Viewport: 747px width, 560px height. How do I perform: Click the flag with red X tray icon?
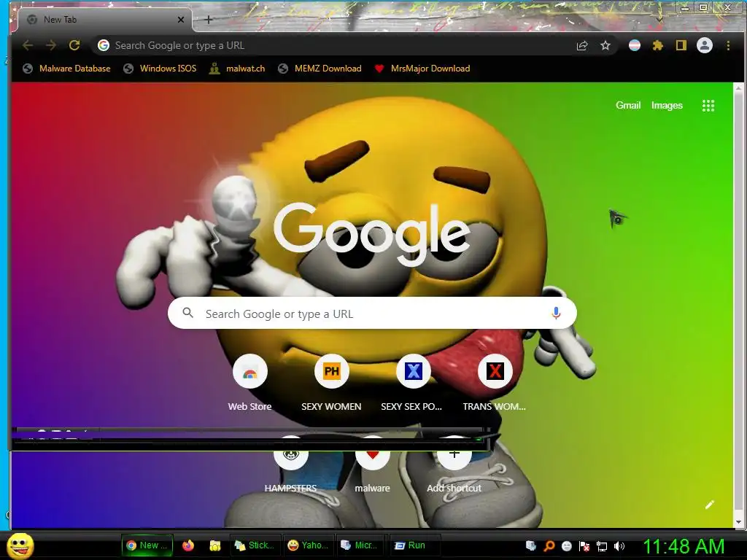584,546
